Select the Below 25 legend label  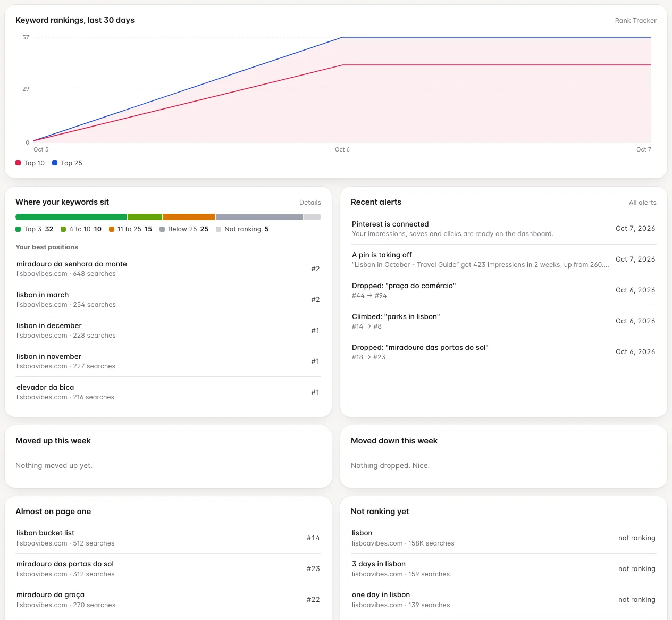[184, 229]
